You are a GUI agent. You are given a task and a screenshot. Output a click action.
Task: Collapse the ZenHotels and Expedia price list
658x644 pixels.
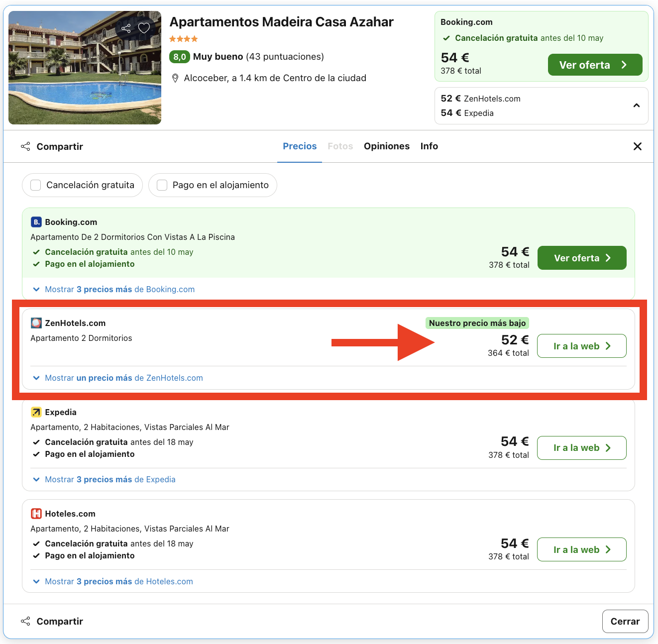[636, 106]
